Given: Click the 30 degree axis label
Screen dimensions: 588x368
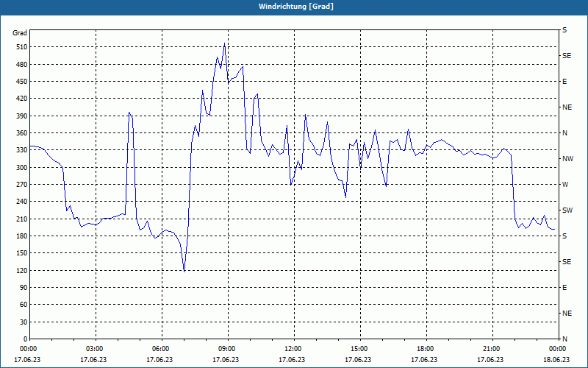Looking at the screenshot, I should (24, 322).
